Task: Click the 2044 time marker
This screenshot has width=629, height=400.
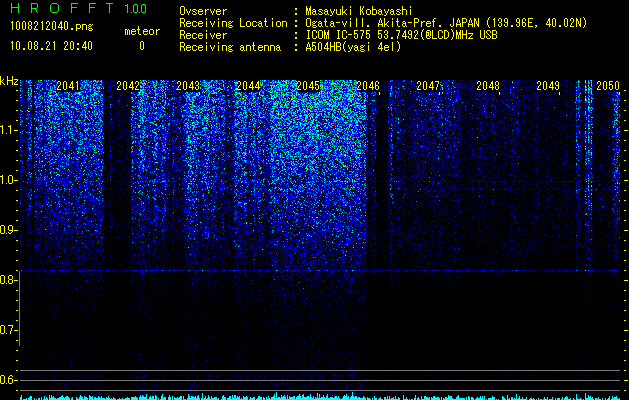Action: [x=248, y=86]
